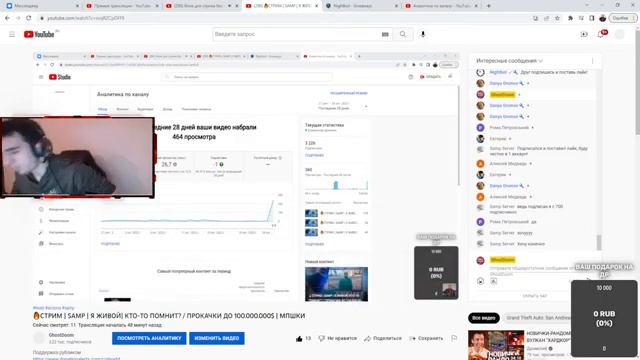
Task: Open a new browser tab with plus
Action: pyautogui.click(x=489, y=6)
